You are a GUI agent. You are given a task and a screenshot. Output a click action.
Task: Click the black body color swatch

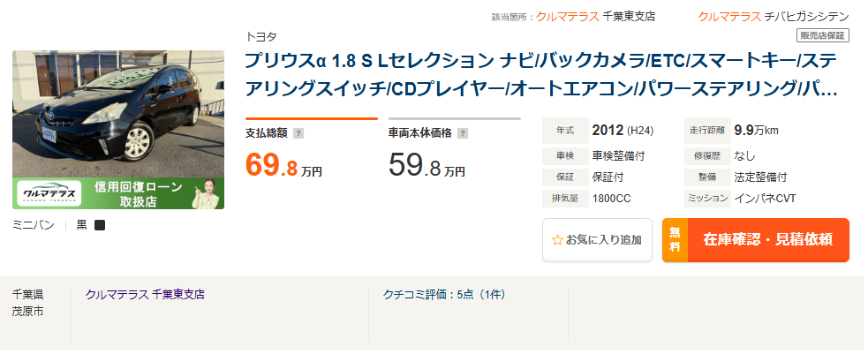100,225
